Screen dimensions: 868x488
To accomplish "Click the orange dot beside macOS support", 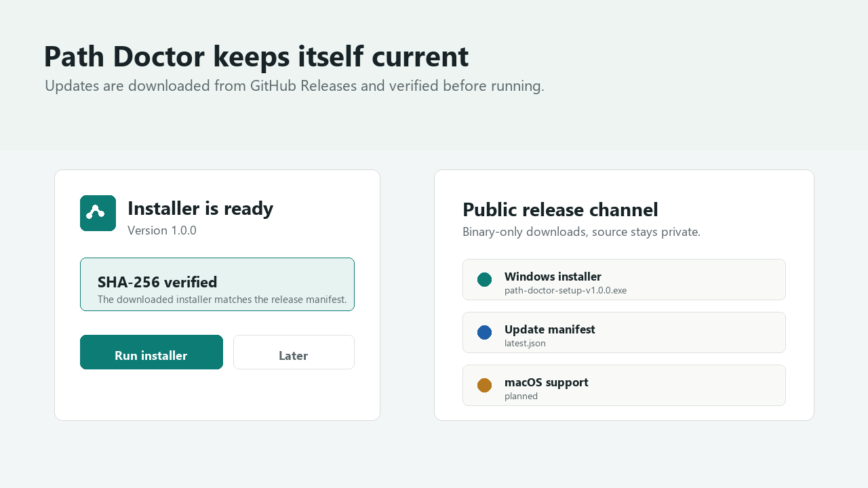I will click(484, 385).
